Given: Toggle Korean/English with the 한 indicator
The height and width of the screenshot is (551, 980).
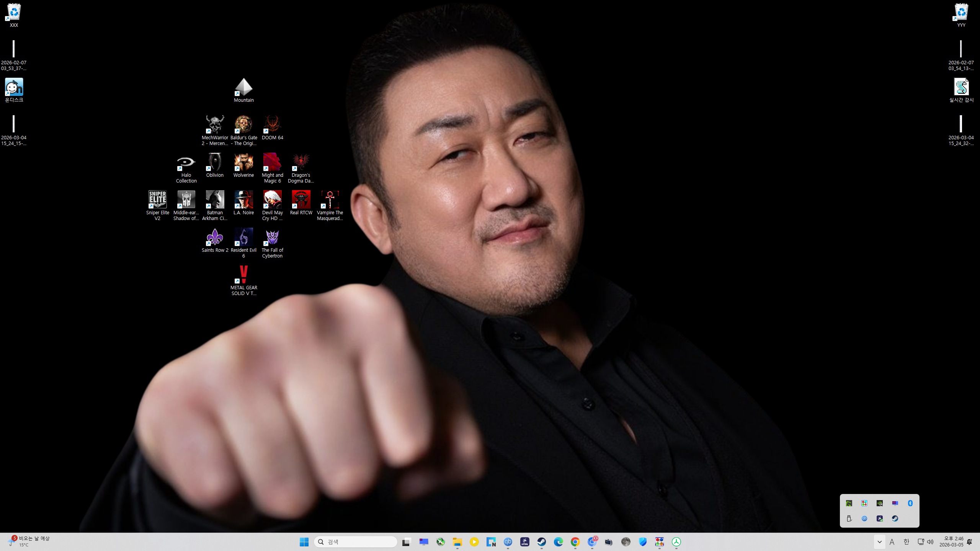Looking at the screenshot, I should (x=906, y=542).
